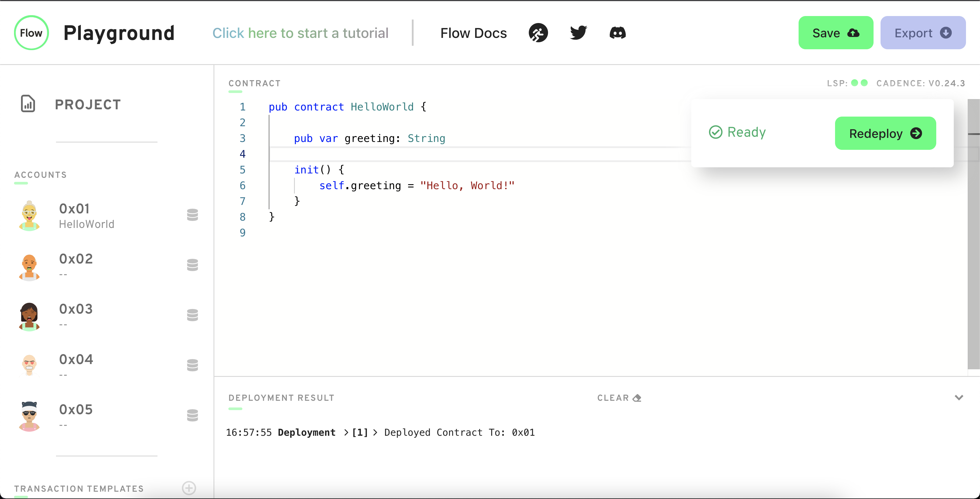Viewport: 980px width, 499px height.
Task: Click the 0x02 account avatar
Action: pos(29,267)
